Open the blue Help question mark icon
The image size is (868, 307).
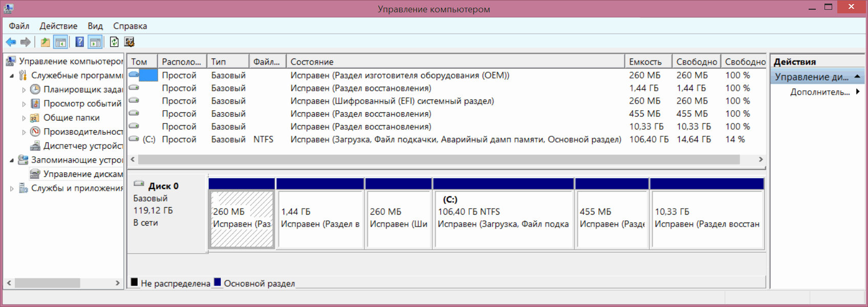(x=80, y=42)
